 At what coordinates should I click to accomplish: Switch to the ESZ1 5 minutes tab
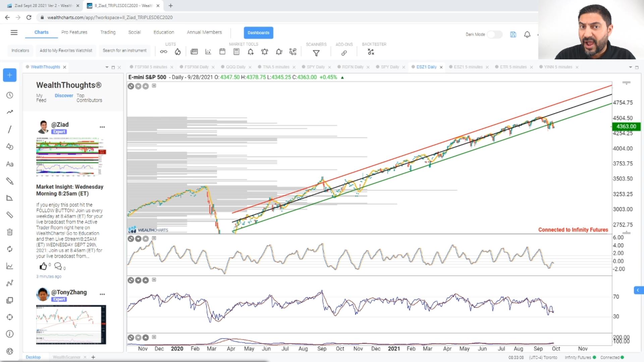coord(468,67)
